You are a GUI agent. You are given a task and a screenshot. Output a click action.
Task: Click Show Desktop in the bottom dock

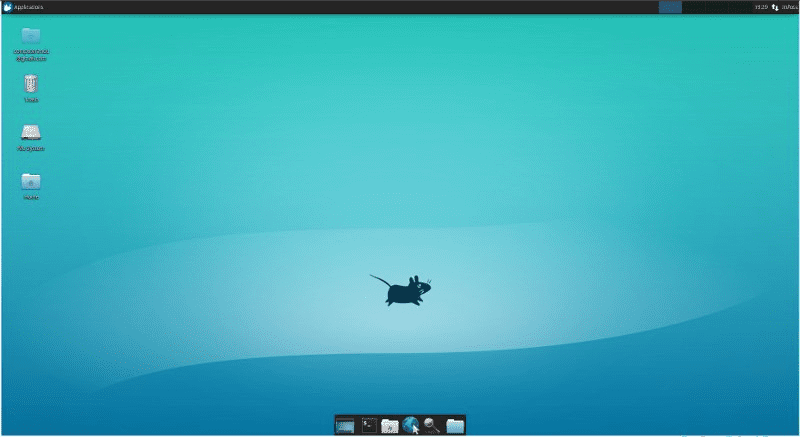point(345,425)
